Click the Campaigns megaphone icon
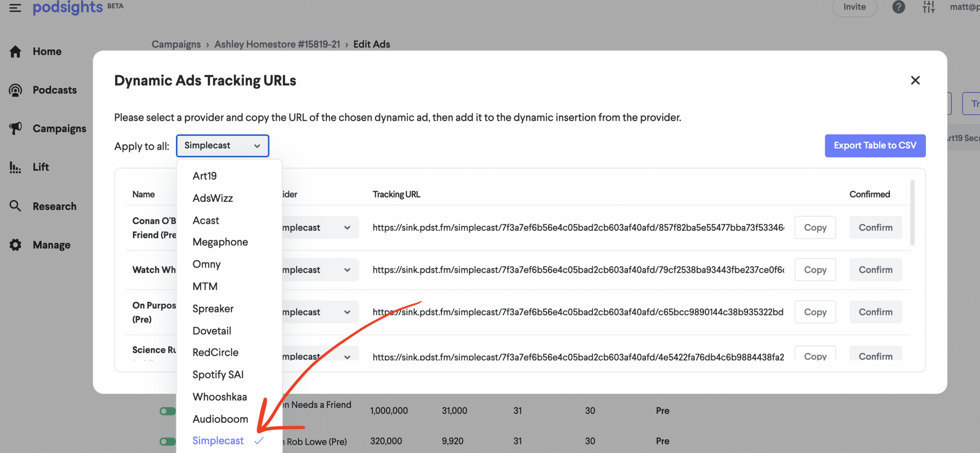The height and width of the screenshot is (453, 980). pos(16,128)
